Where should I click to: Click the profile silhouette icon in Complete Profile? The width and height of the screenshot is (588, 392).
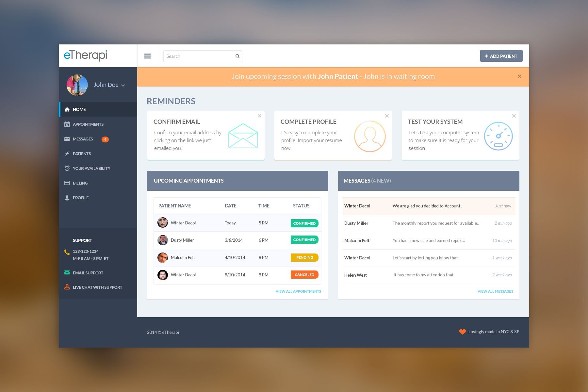tap(370, 136)
